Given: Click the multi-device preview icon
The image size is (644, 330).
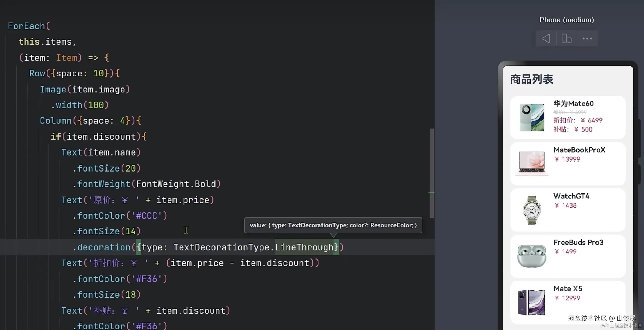Looking at the screenshot, I should point(567,39).
